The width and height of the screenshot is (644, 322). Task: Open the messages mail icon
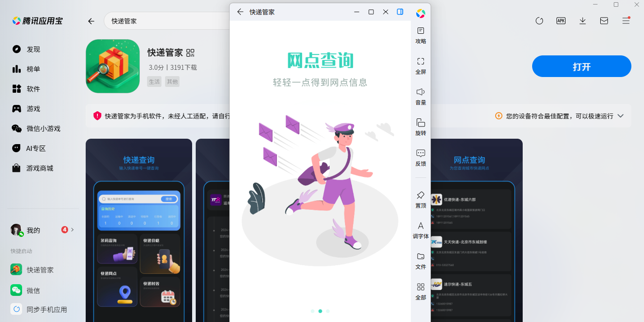tap(604, 21)
